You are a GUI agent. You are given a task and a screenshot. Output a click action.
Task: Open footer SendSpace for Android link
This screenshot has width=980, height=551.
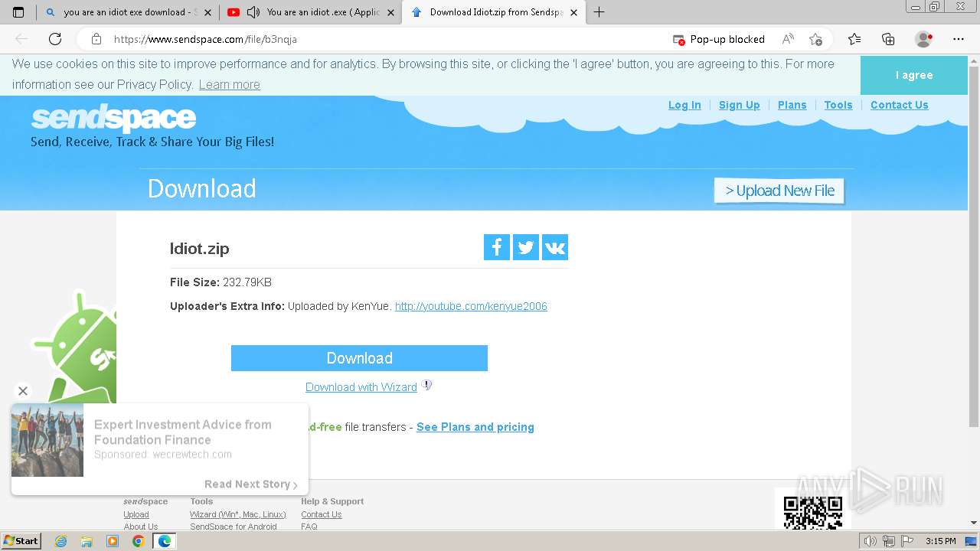234,527
